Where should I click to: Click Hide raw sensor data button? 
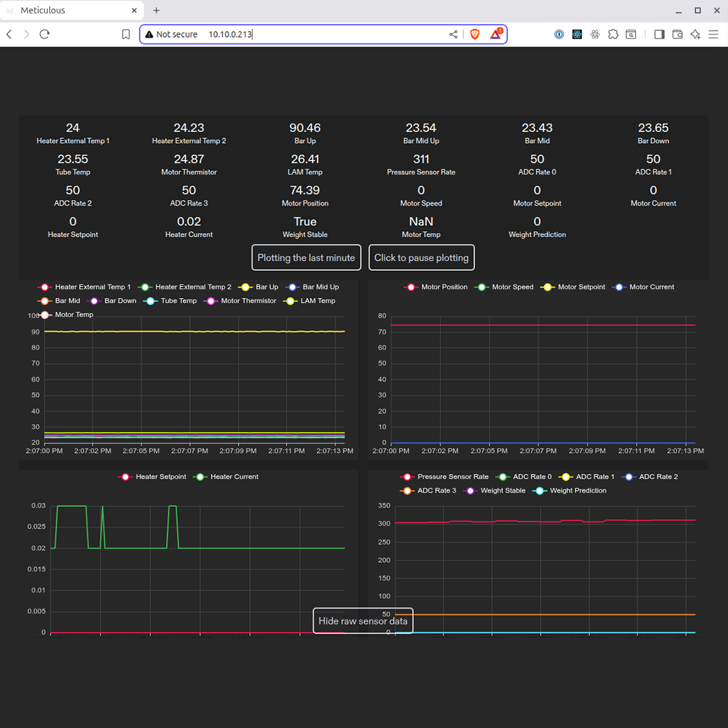tap(363, 621)
